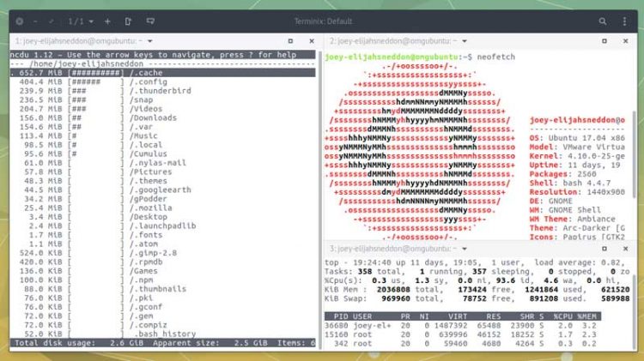Open terminal 2 title dropdown arrow
The width and height of the screenshot is (644, 361).
(x=465, y=41)
